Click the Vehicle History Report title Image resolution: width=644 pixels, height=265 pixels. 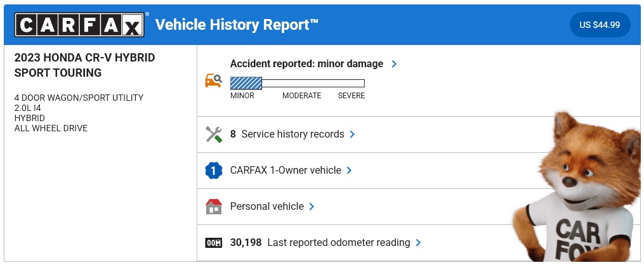[x=237, y=25]
